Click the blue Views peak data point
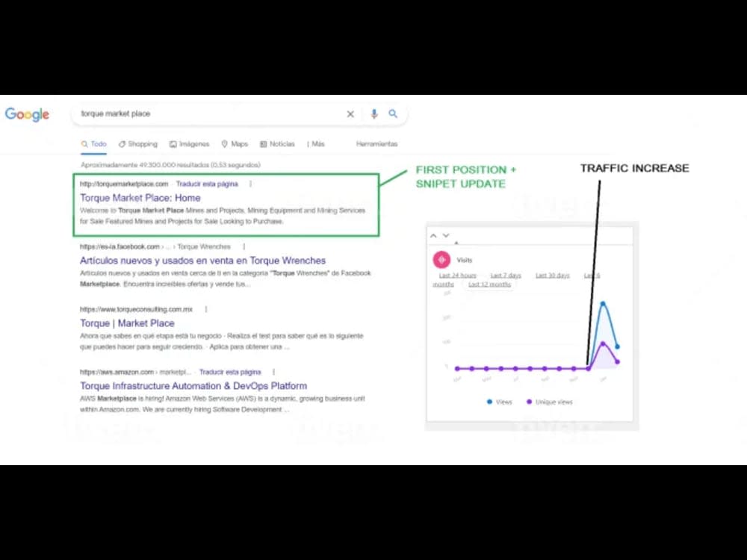The height and width of the screenshot is (560, 747). 603,303
